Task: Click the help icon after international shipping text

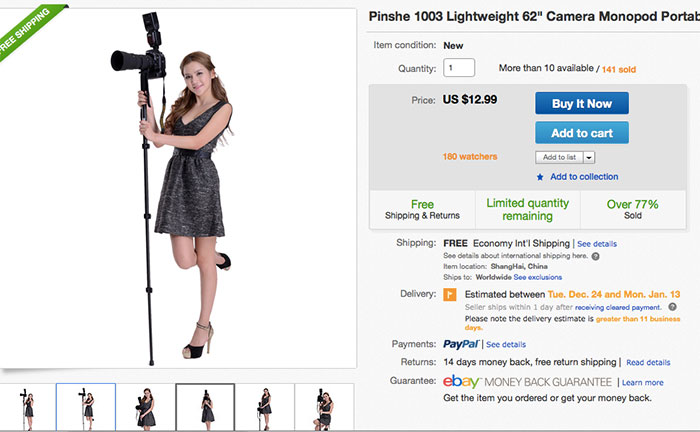Action: [x=595, y=255]
